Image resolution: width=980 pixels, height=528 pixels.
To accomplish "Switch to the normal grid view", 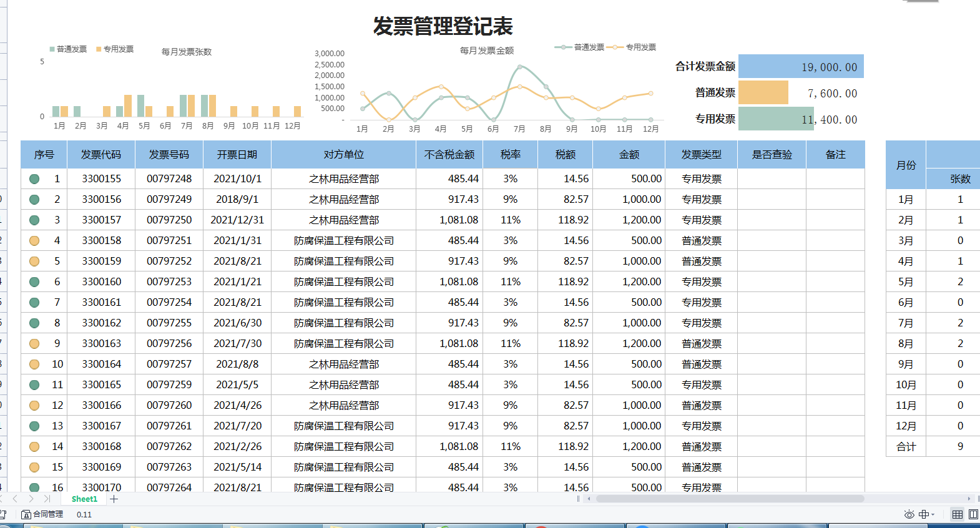I will (x=958, y=514).
